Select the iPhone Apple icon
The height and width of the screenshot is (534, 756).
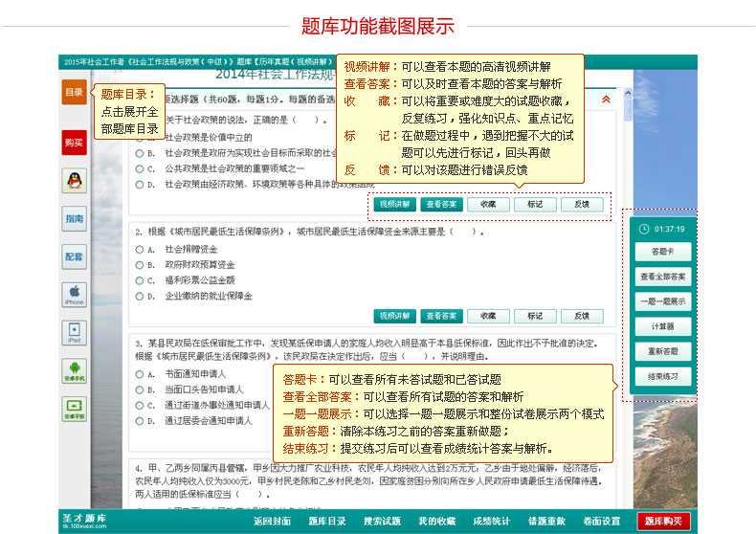[x=74, y=294]
